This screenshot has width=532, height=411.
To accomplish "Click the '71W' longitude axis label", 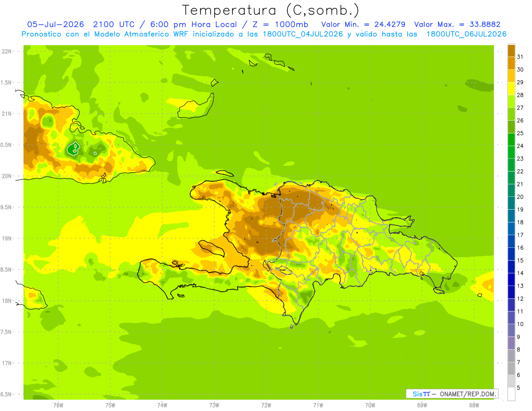I will click(318, 405).
